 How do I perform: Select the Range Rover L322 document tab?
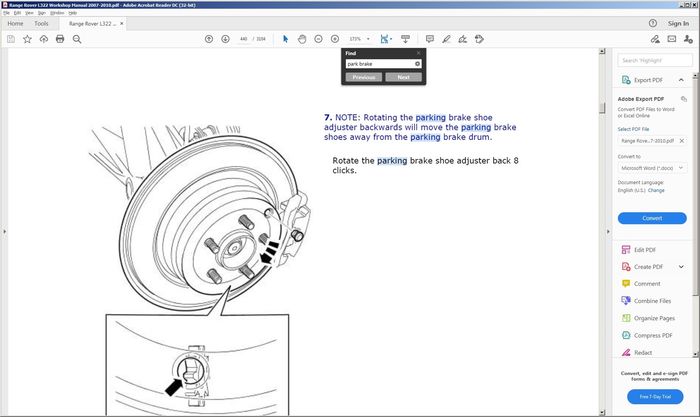click(92, 24)
